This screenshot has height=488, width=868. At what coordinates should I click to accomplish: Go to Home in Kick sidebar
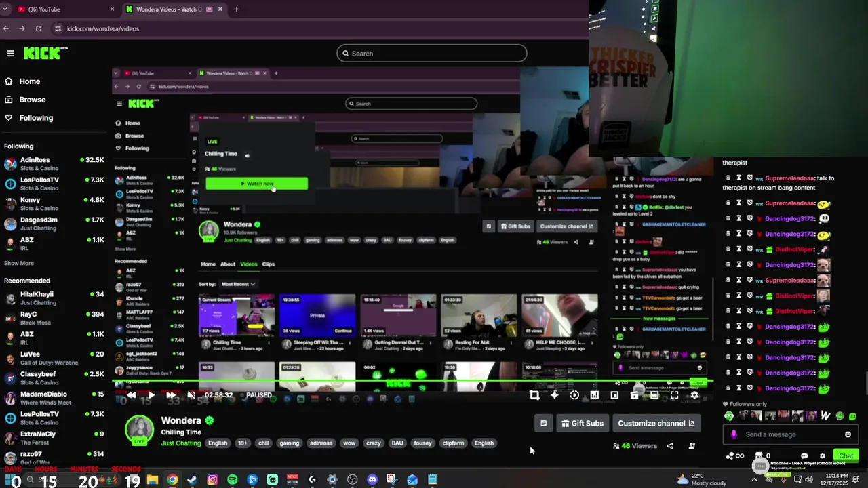coord(30,81)
